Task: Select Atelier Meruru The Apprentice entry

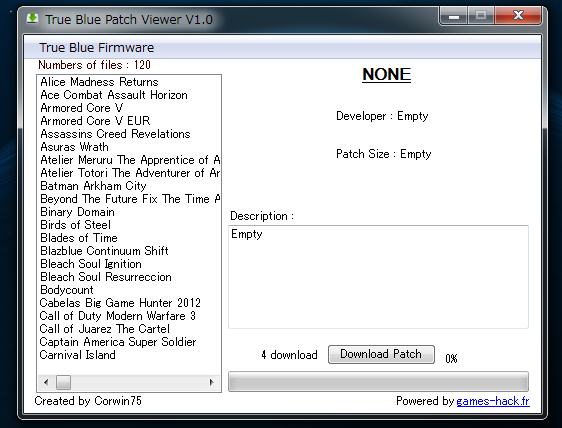Action: 130,160
